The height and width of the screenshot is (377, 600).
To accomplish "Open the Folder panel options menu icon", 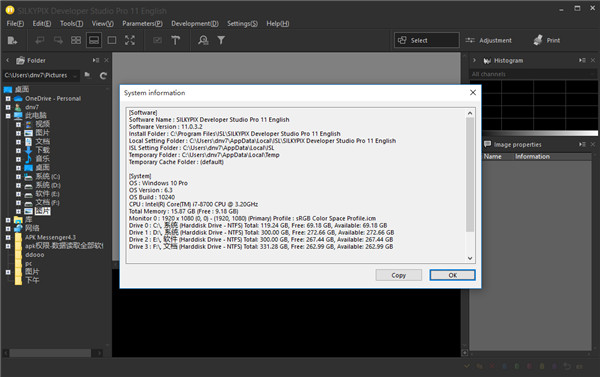I will [96, 60].
